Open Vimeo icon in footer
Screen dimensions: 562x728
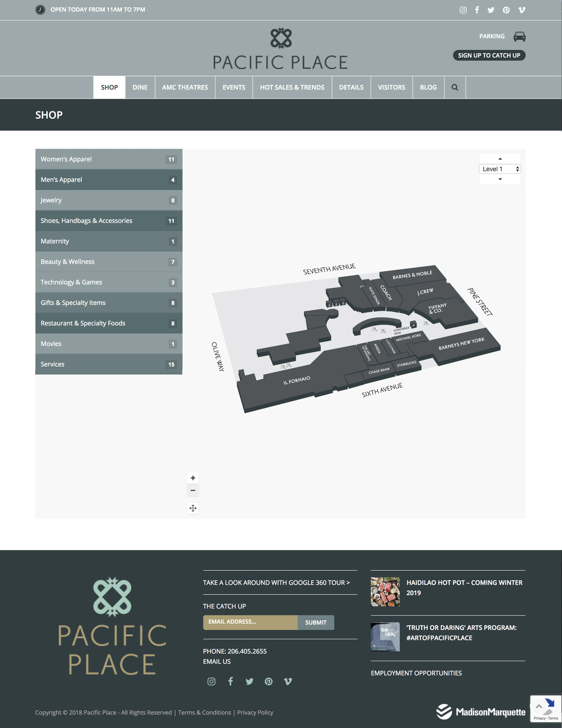point(288,681)
